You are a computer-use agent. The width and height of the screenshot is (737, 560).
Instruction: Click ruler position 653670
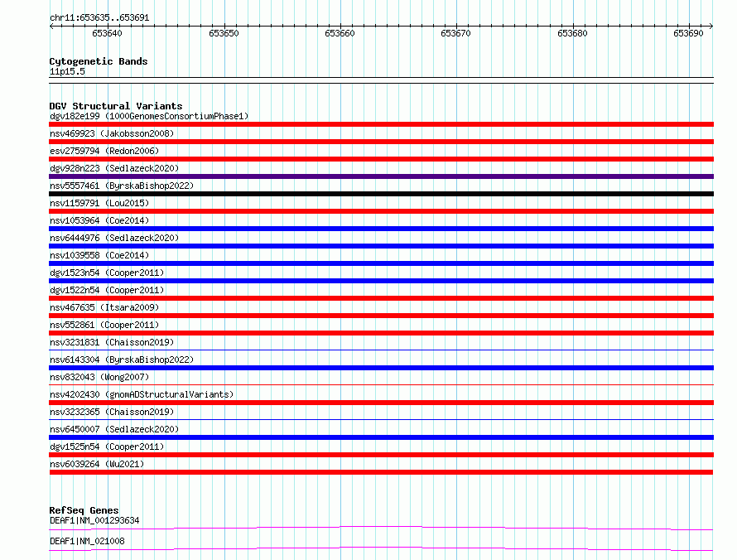[456, 33]
